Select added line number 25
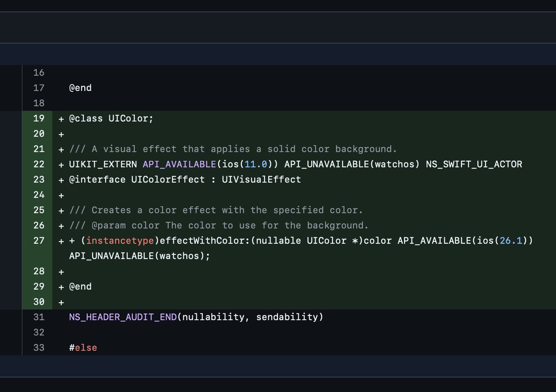The height and width of the screenshot is (392, 556). [39, 210]
